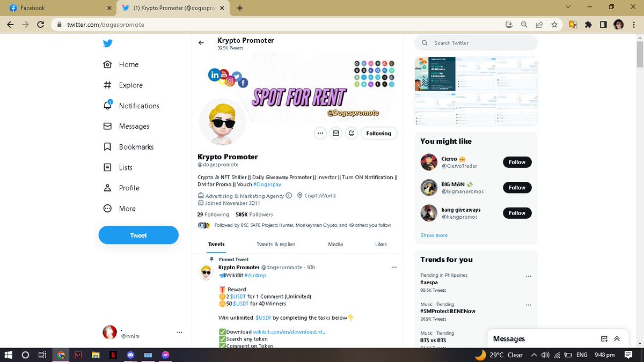Open the wikibit.com download link

pyautogui.click(x=290, y=332)
